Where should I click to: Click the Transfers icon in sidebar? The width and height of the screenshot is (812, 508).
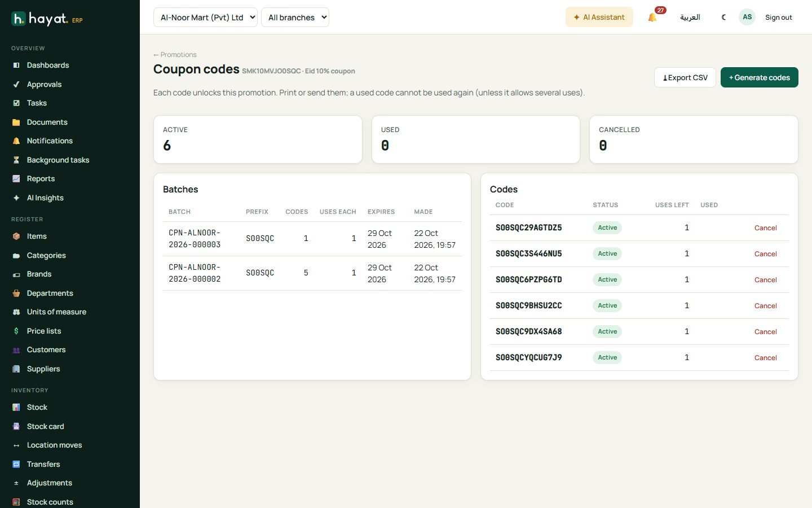pyautogui.click(x=16, y=465)
